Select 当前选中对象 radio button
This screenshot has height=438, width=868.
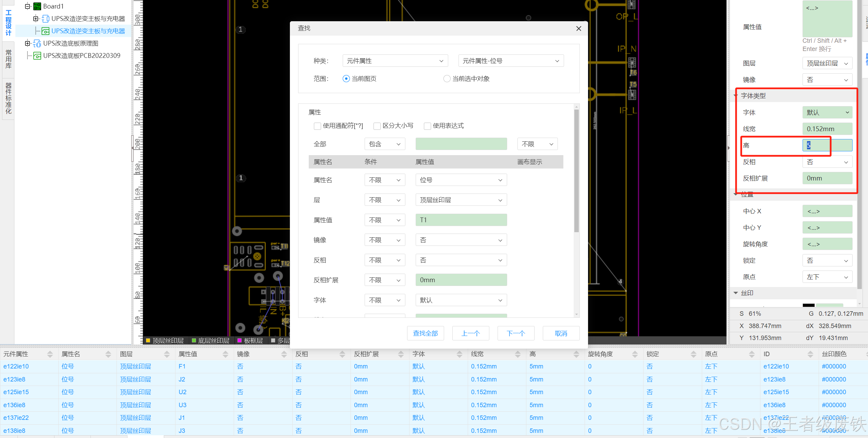point(447,79)
